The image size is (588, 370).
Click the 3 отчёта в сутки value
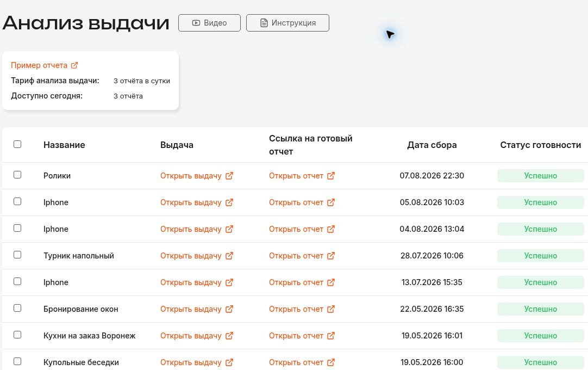coord(142,81)
